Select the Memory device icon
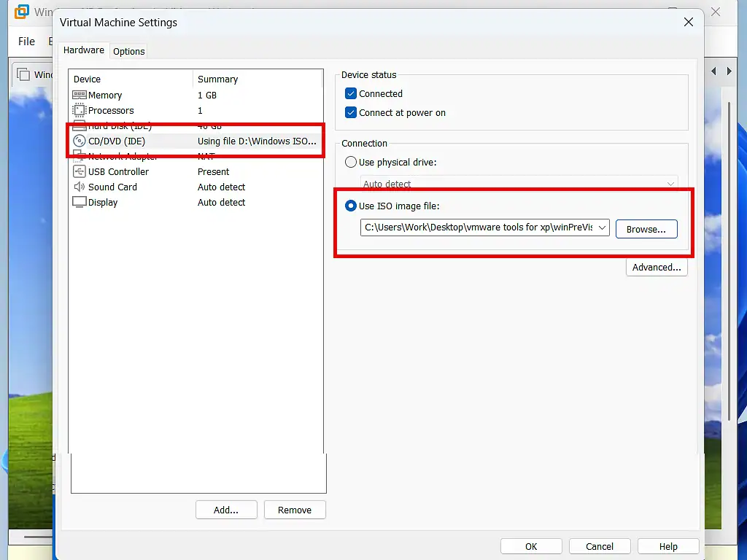The height and width of the screenshot is (560, 747). [79, 96]
